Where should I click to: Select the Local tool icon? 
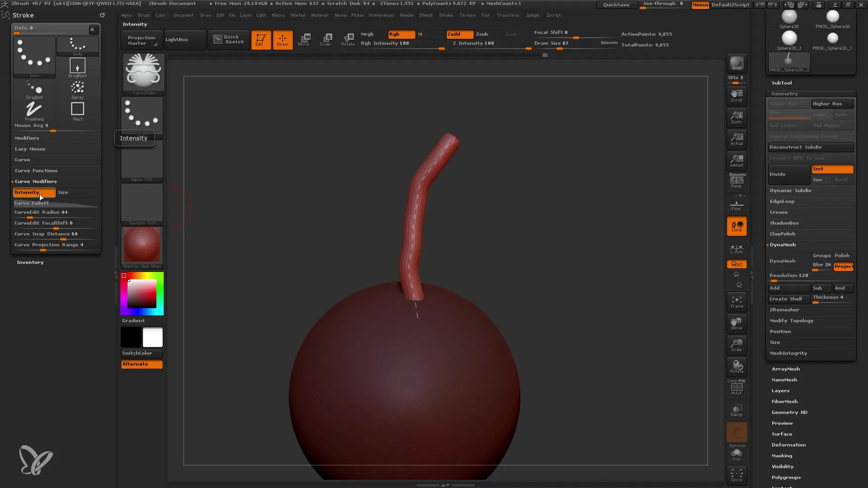coord(736,226)
